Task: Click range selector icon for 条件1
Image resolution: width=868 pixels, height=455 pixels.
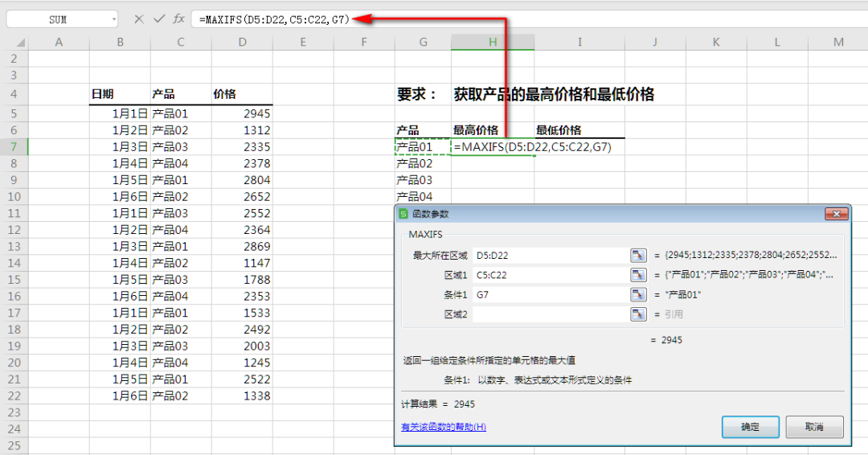Action: [638, 294]
